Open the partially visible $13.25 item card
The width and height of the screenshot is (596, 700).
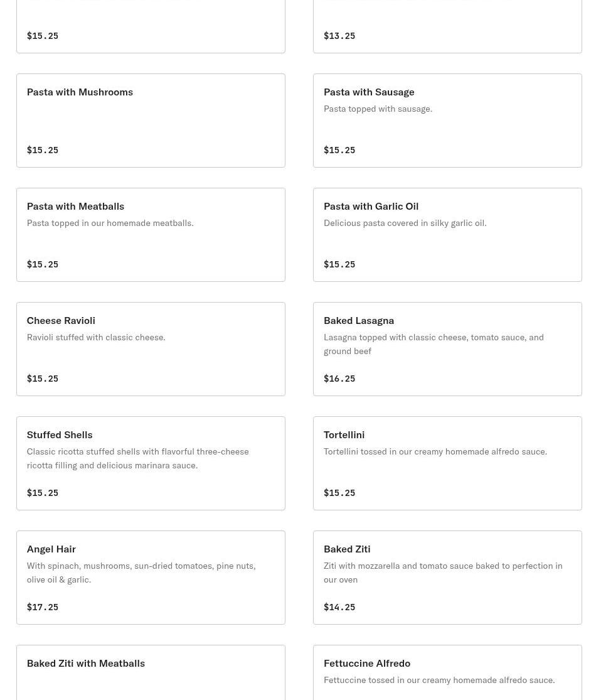(x=447, y=26)
